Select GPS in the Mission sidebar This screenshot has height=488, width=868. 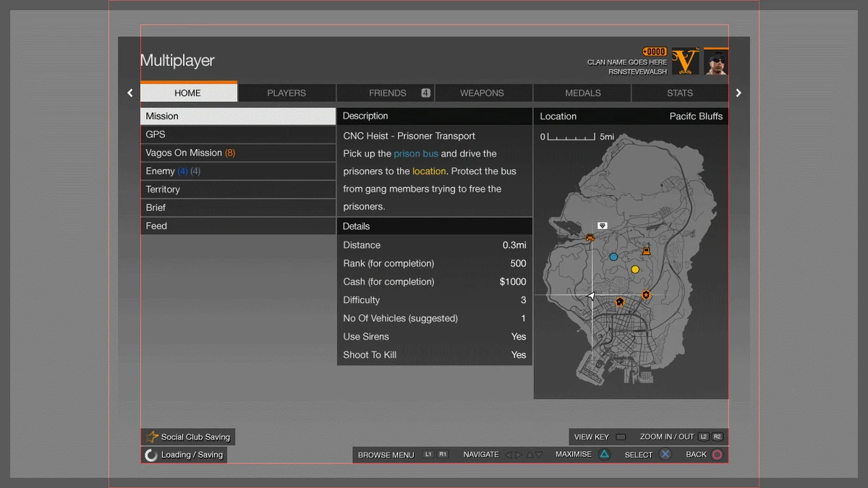(238, 134)
